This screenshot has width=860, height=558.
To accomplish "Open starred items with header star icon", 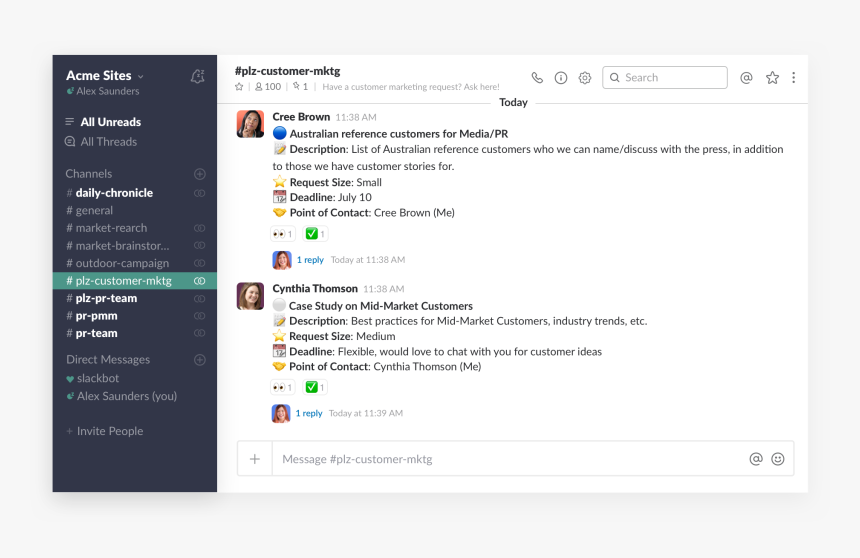I will coord(772,78).
